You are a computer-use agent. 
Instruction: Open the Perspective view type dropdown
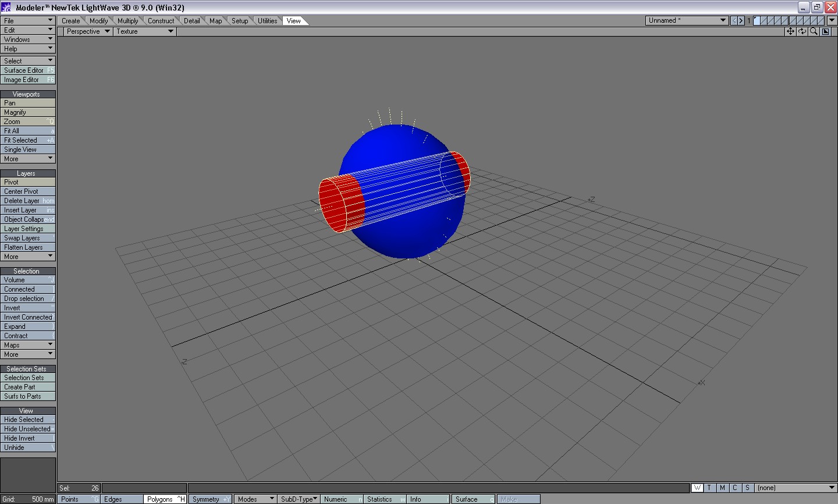pyautogui.click(x=87, y=31)
